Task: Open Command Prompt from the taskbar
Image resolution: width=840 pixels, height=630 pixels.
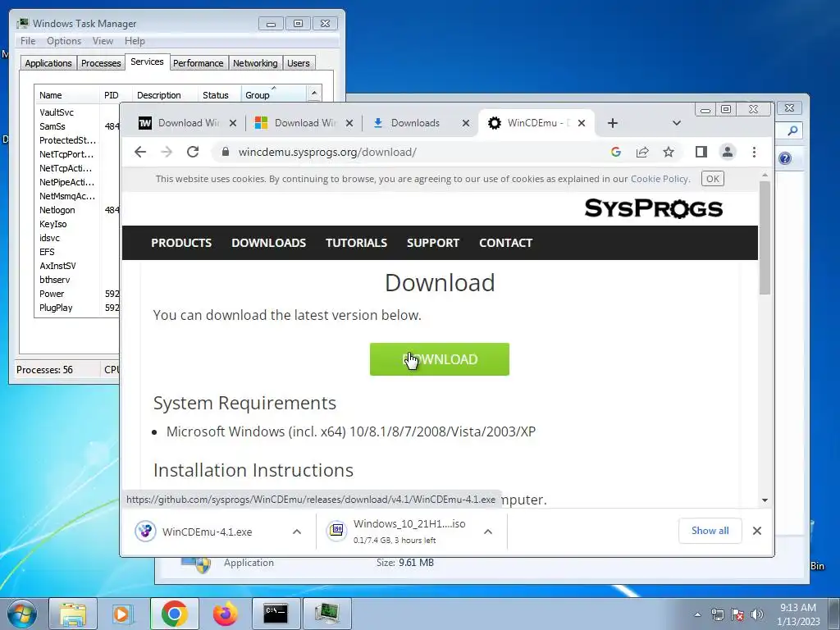Action: pyautogui.click(x=276, y=614)
